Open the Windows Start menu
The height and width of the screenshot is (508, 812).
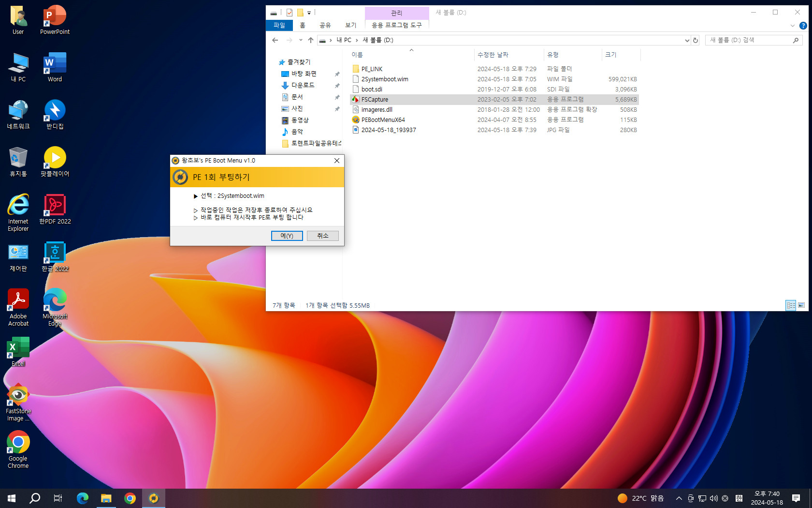(x=12, y=498)
